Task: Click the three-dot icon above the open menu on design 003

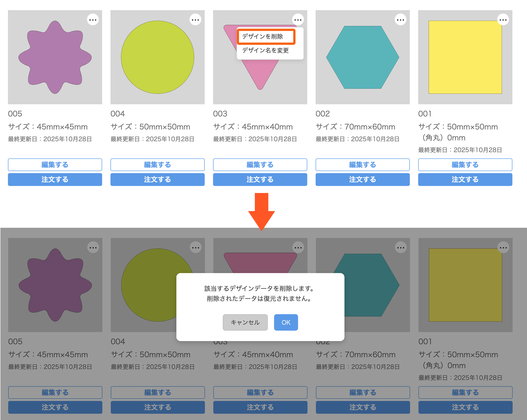Action: point(298,20)
